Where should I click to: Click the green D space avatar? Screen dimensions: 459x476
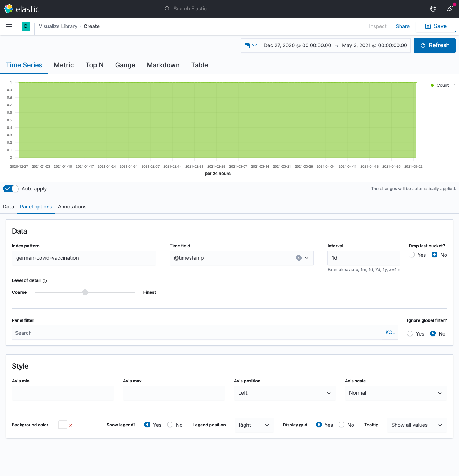click(x=26, y=26)
